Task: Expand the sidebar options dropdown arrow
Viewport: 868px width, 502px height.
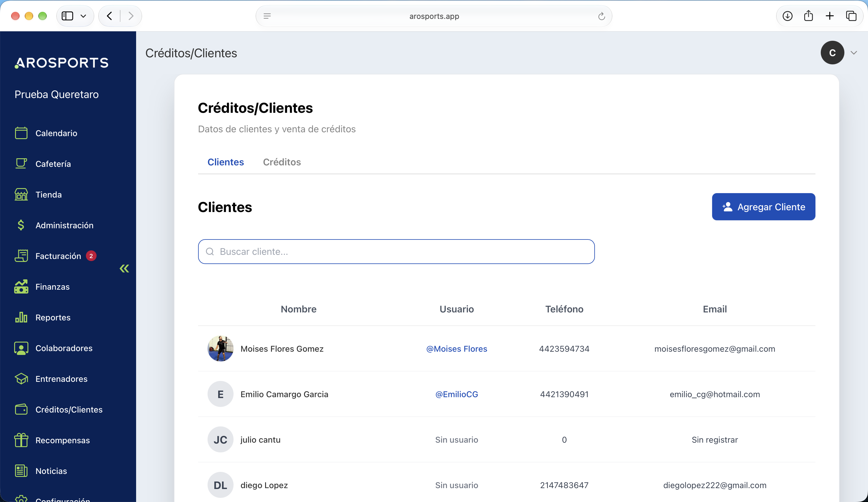Action: (x=83, y=16)
